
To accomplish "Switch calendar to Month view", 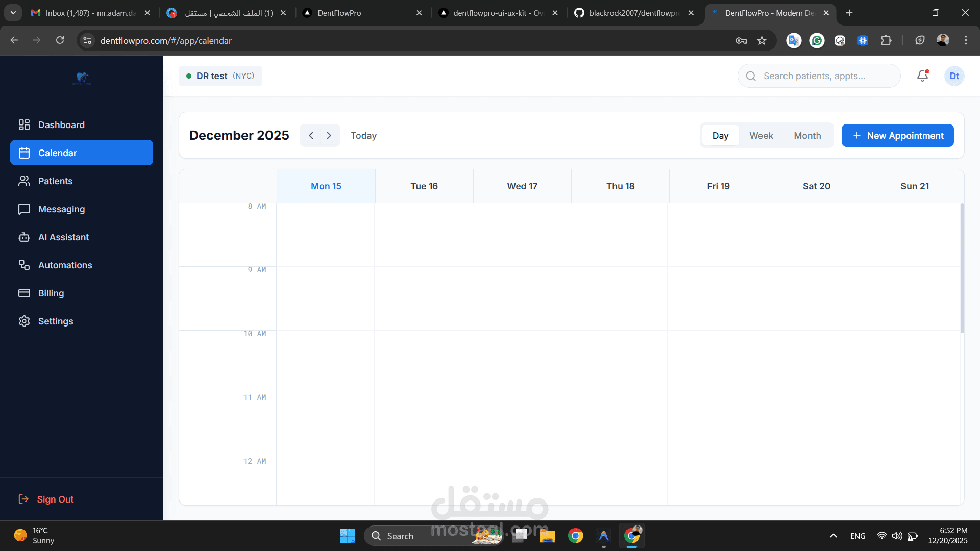I will pos(807,136).
